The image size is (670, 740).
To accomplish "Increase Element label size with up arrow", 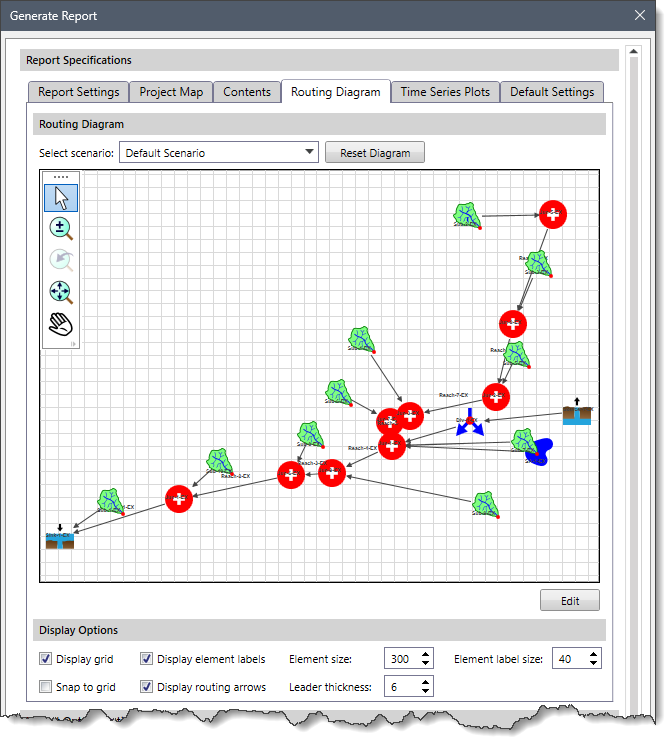I will [x=593, y=654].
